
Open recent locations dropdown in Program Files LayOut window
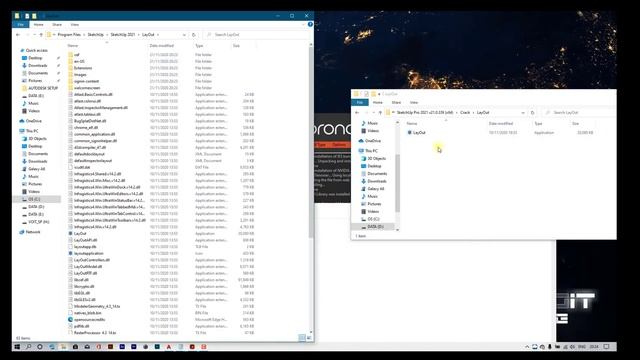tap(34, 35)
